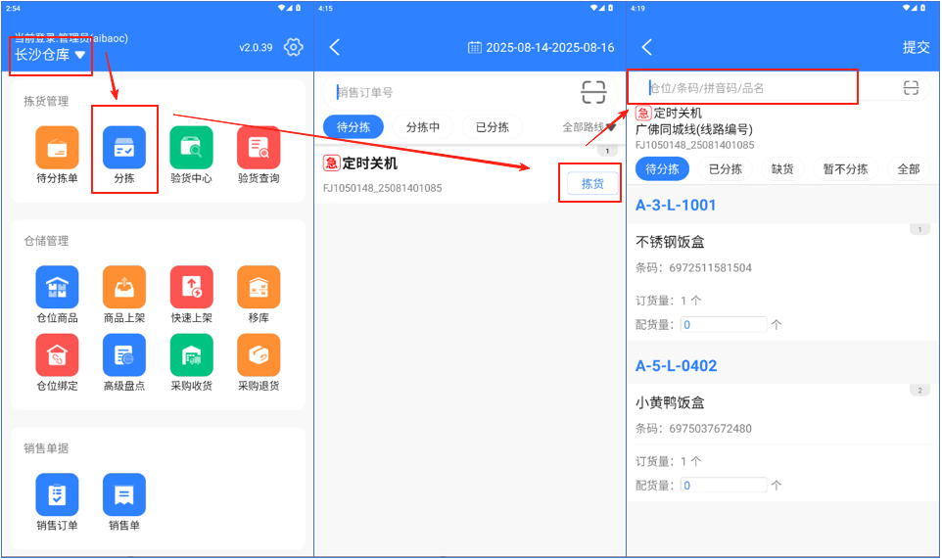Open date range picker 2025-08-14-2025-08-16

pyautogui.click(x=541, y=47)
